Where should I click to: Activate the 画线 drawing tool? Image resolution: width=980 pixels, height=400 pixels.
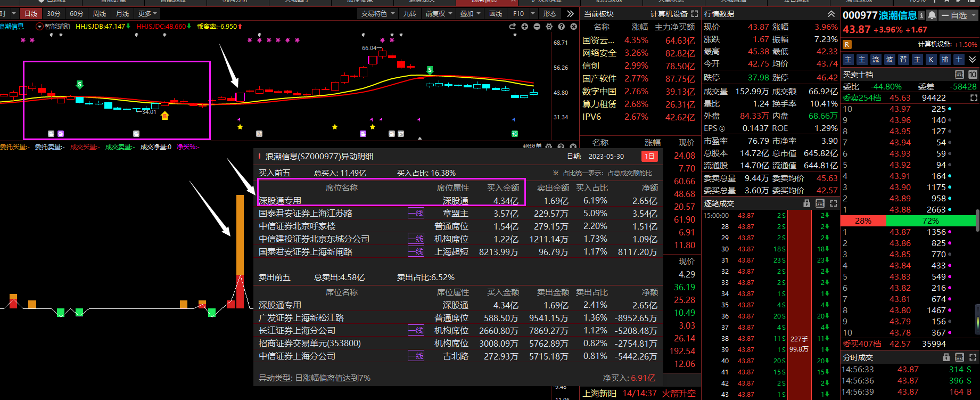coord(496,13)
